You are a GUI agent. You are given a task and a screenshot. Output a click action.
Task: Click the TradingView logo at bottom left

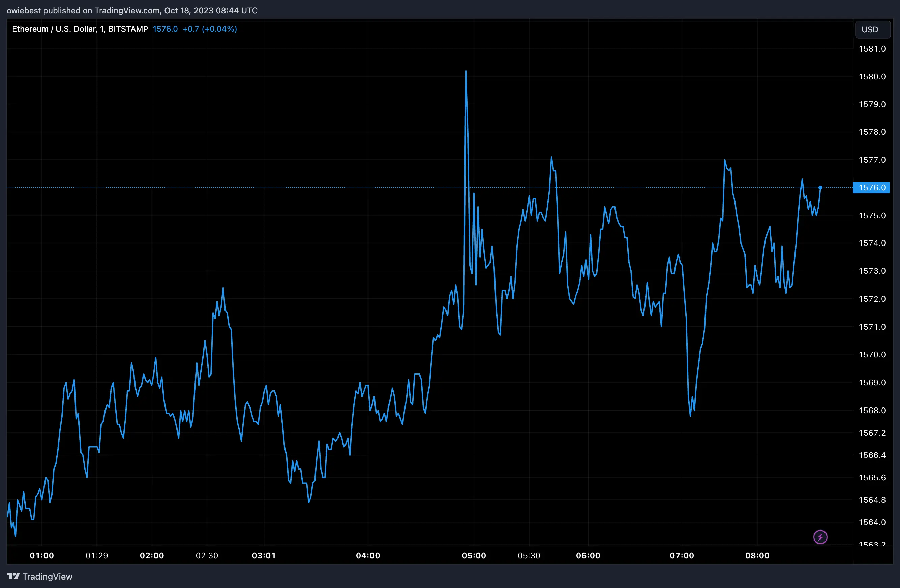pyautogui.click(x=40, y=576)
